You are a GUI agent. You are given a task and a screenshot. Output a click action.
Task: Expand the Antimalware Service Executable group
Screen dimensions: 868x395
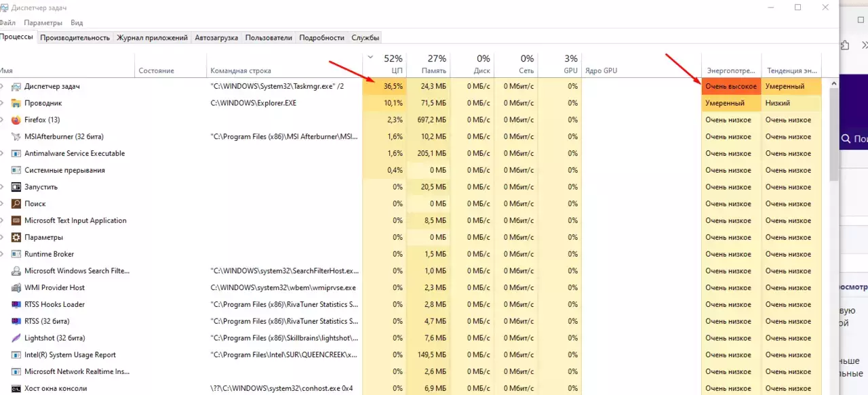pyautogui.click(x=2, y=153)
